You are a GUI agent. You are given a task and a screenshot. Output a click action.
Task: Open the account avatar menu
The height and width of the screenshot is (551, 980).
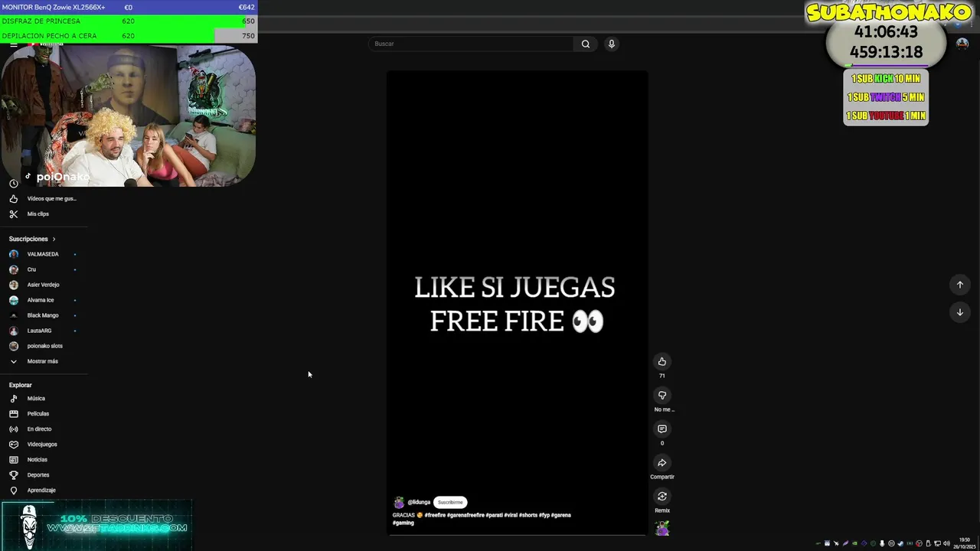click(962, 44)
